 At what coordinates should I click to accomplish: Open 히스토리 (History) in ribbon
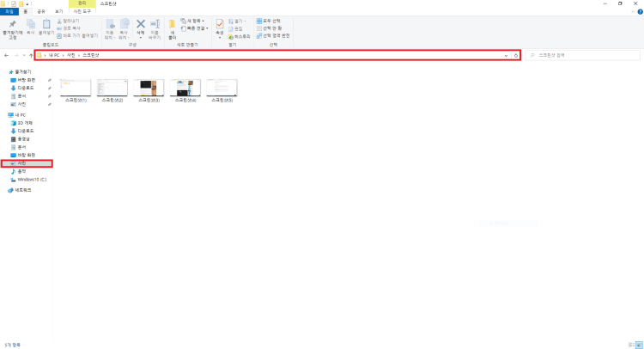tap(239, 37)
